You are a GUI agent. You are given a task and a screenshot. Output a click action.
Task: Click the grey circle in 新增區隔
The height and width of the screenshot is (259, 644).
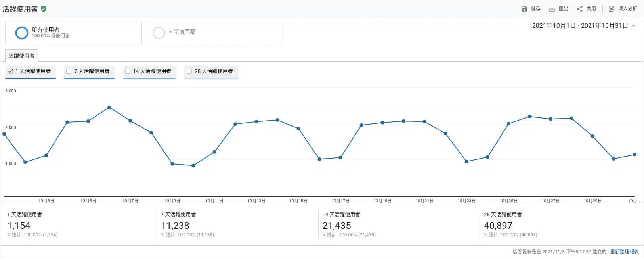coord(159,33)
